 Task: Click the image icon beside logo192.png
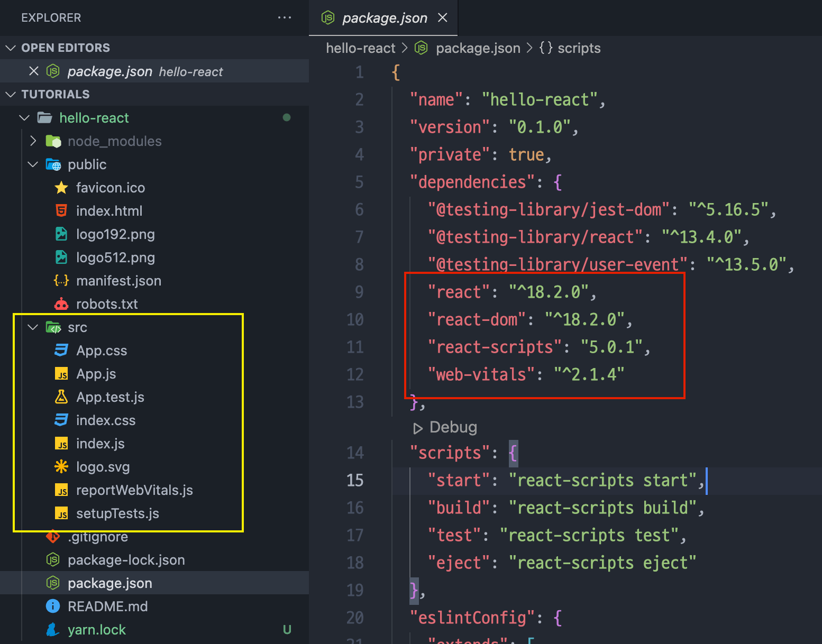click(x=61, y=234)
